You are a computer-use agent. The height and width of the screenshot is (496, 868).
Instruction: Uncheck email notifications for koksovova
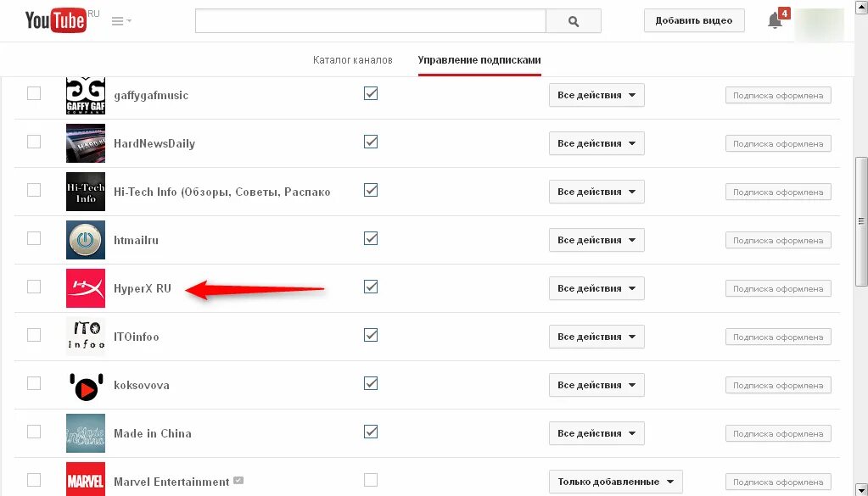click(x=371, y=383)
